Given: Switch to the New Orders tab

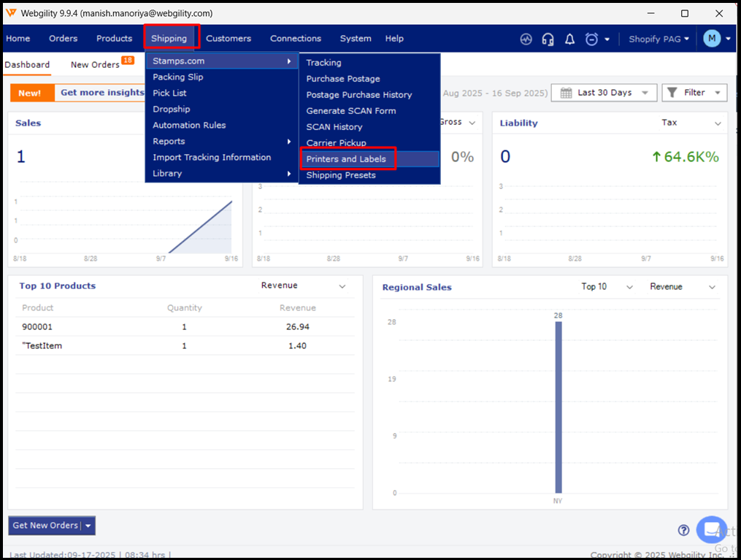Looking at the screenshot, I should [95, 65].
